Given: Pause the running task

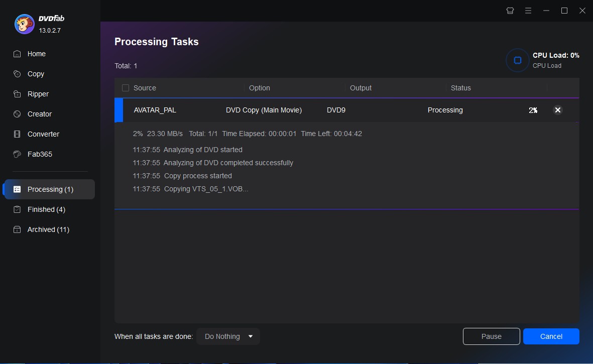Looking at the screenshot, I should [491, 336].
